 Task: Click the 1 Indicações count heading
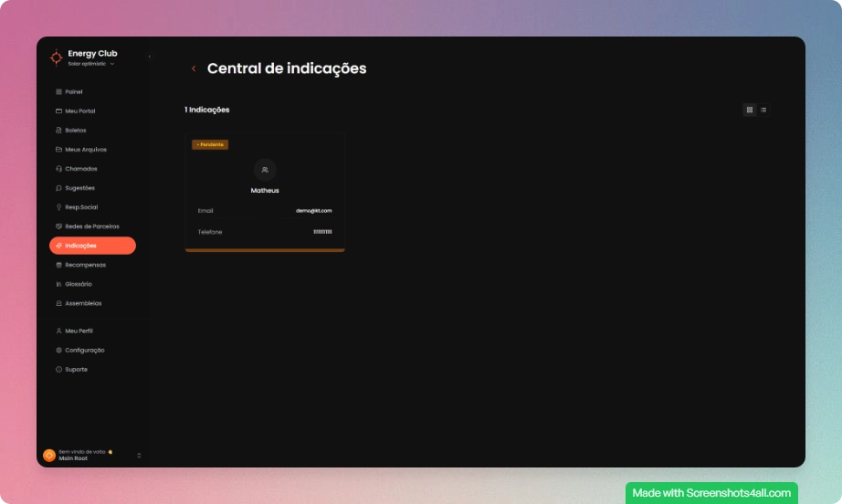tap(206, 110)
